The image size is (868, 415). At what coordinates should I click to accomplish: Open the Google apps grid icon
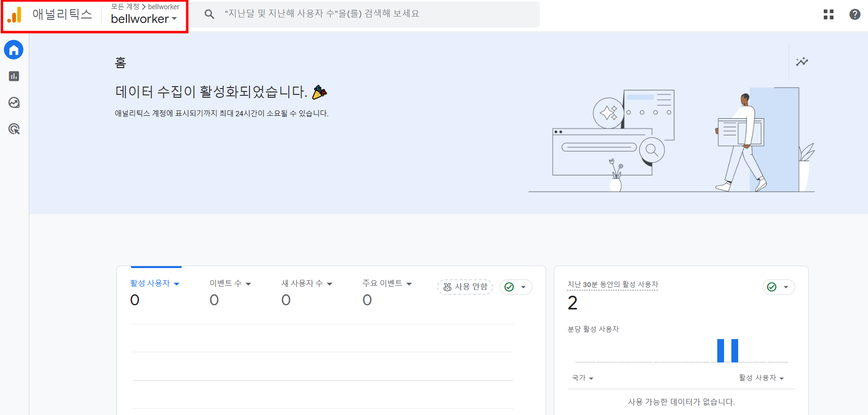(x=829, y=15)
